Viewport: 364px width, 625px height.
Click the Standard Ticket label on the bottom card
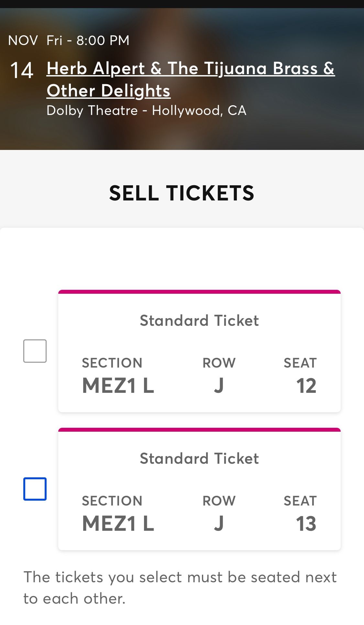199,458
